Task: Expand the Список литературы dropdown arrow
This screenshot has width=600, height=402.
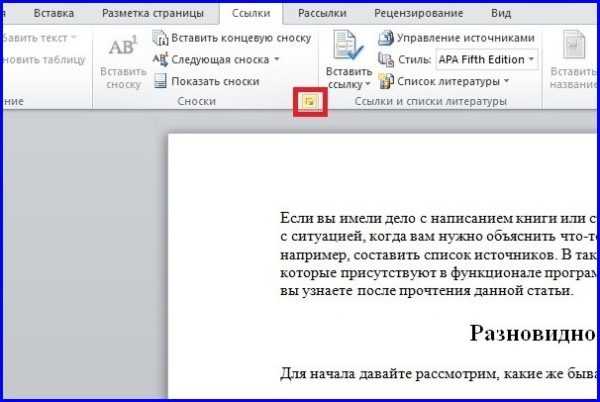Action: [507, 81]
